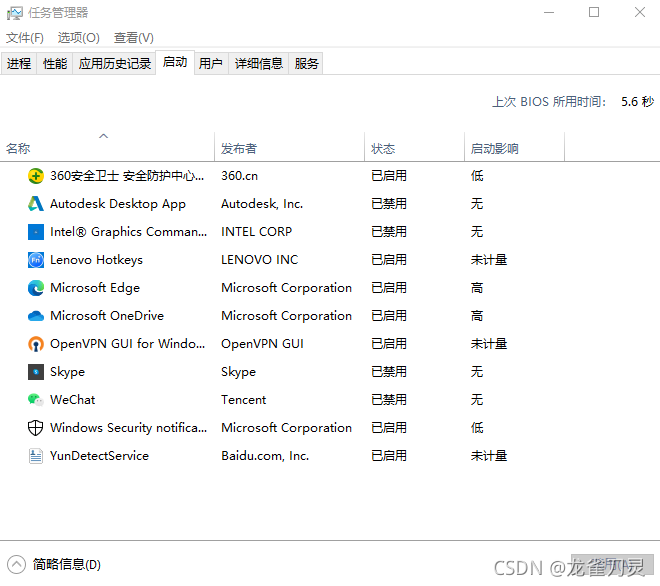
Task: Switch to the 服务 tab
Action: coord(306,64)
